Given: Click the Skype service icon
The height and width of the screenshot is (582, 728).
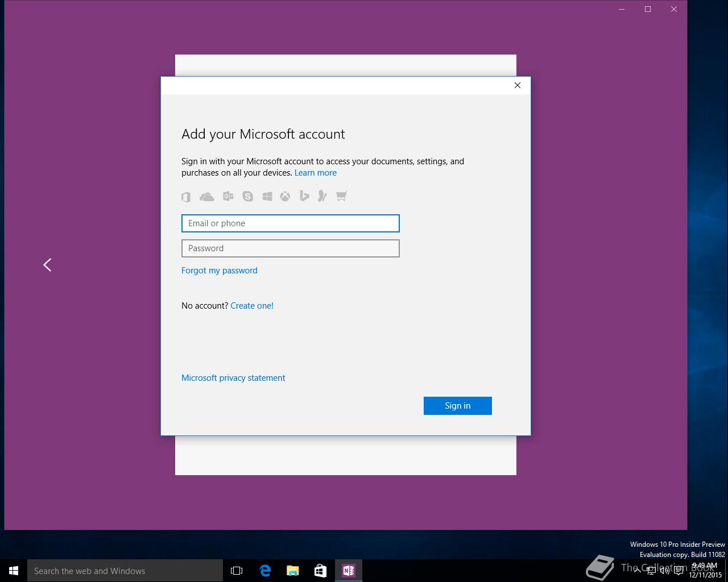Looking at the screenshot, I should pos(247,196).
